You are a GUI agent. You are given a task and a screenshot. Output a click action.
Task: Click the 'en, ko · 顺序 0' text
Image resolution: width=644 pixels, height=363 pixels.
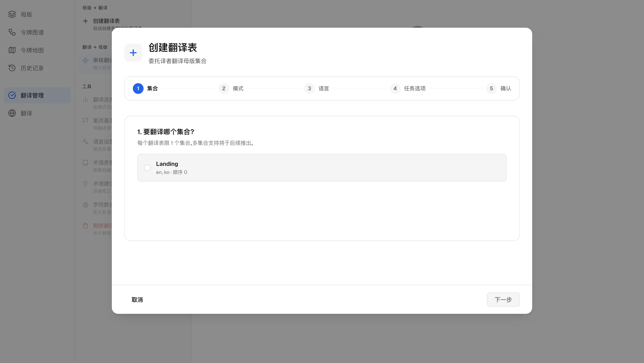(172, 172)
